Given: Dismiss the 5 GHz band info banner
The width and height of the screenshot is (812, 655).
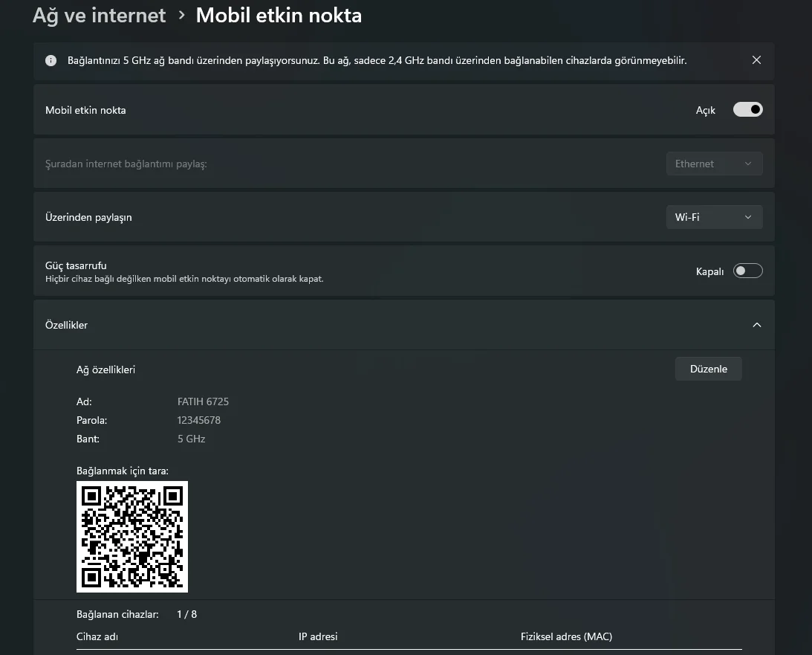Looking at the screenshot, I should 756,60.
